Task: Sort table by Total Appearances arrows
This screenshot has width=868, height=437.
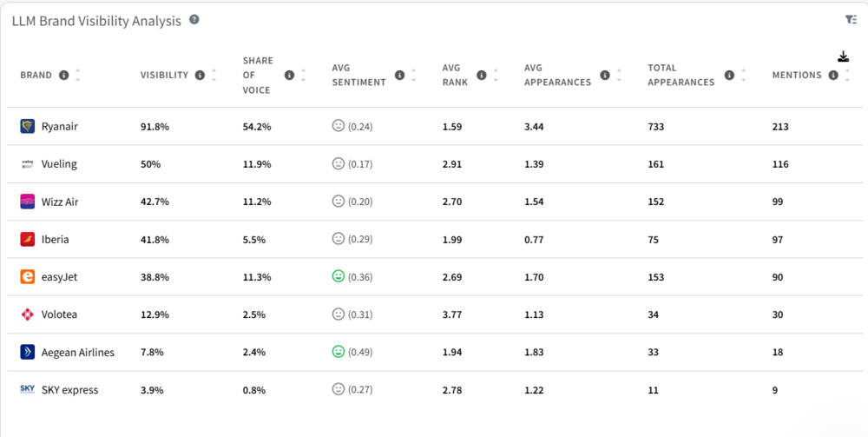Action: [x=743, y=75]
